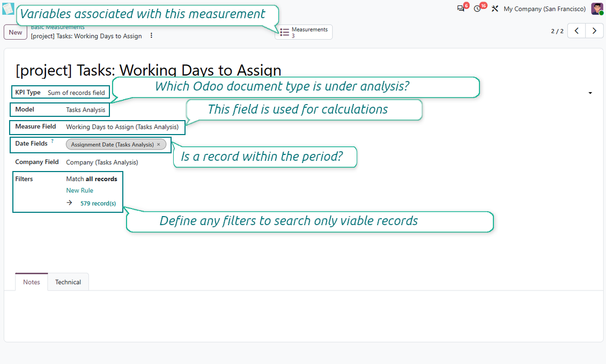Open the Company Field 'Company (Tasks Analysis)' dropdown
Image resolution: width=606 pixels, height=364 pixels.
tap(102, 162)
